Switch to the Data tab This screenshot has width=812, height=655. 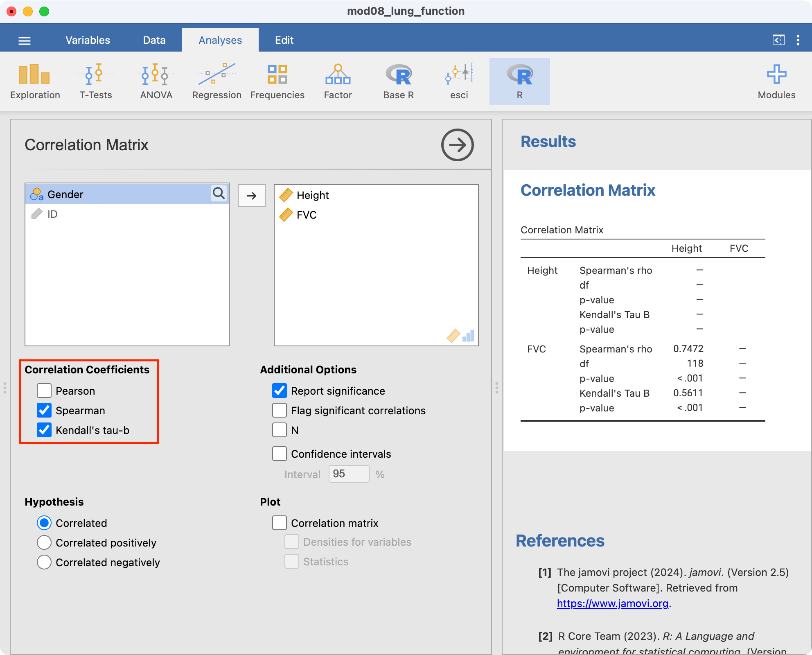coord(154,40)
